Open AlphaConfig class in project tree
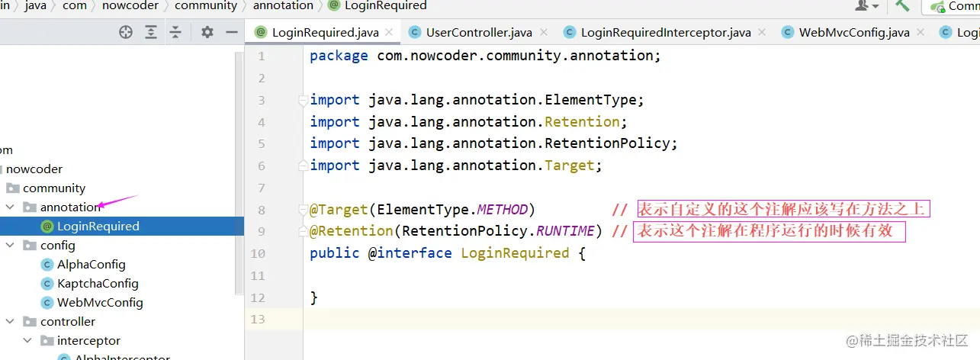The width and height of the screenshot is (980, 360). 92,264
